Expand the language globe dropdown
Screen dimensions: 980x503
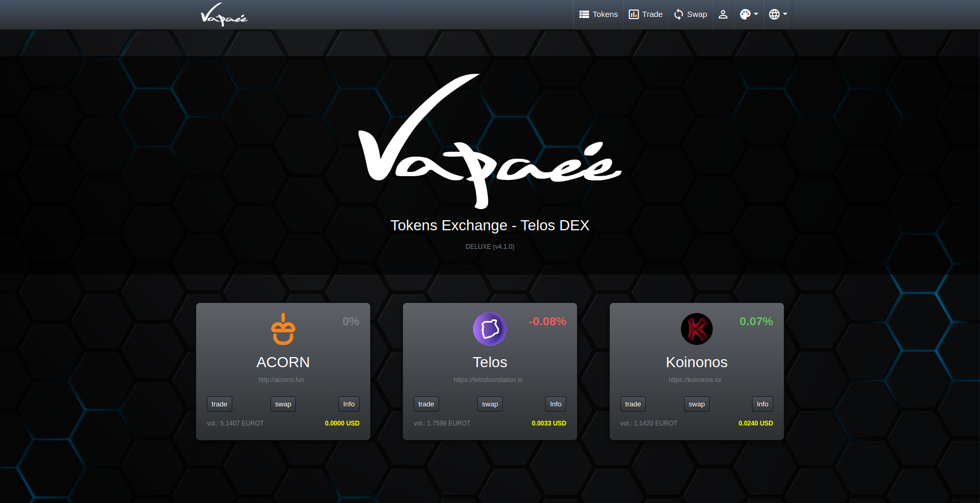tap(778, 14)
